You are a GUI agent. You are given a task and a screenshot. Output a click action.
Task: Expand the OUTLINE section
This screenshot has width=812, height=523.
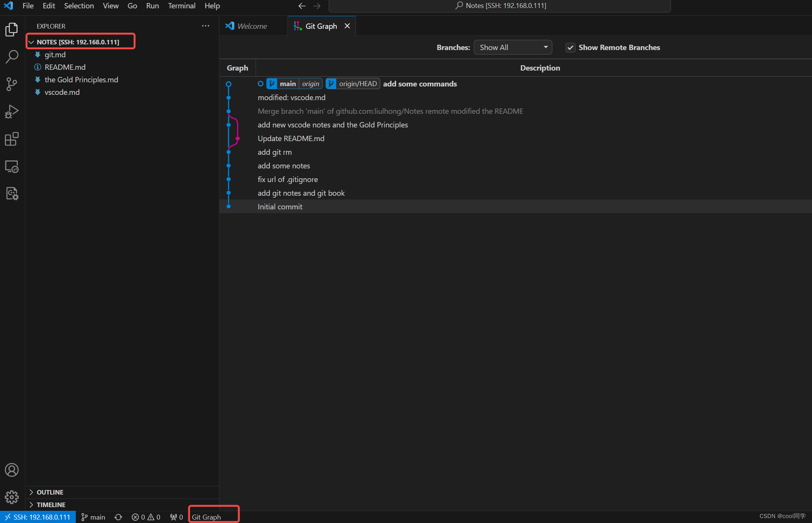tap(122, 492)
